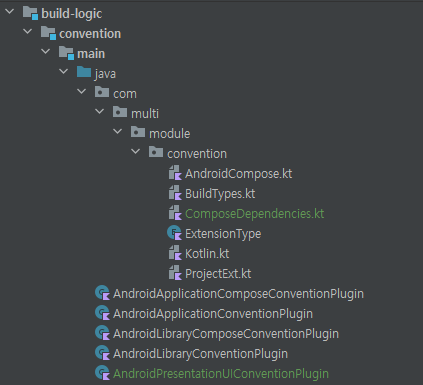Viewport: 423px width, 385px height.
Task: Click the Kotlin.kt file icon
Action: pos(175,253)
